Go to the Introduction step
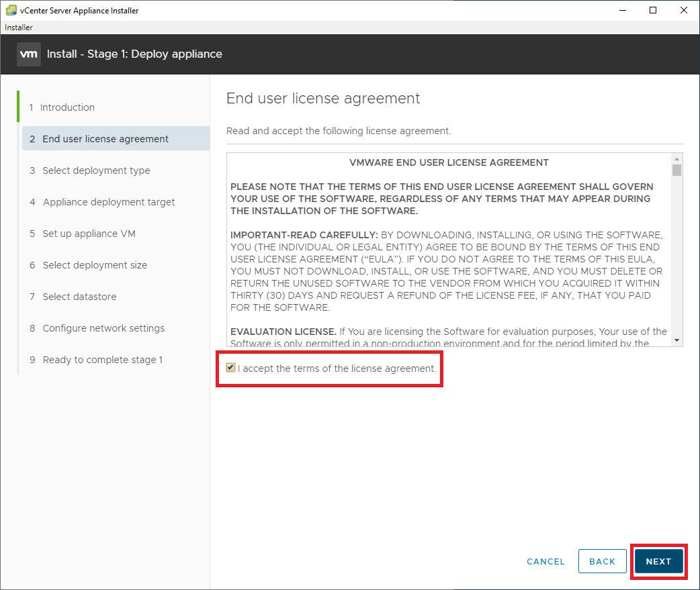The image size is (700, 590). point(67,107)
